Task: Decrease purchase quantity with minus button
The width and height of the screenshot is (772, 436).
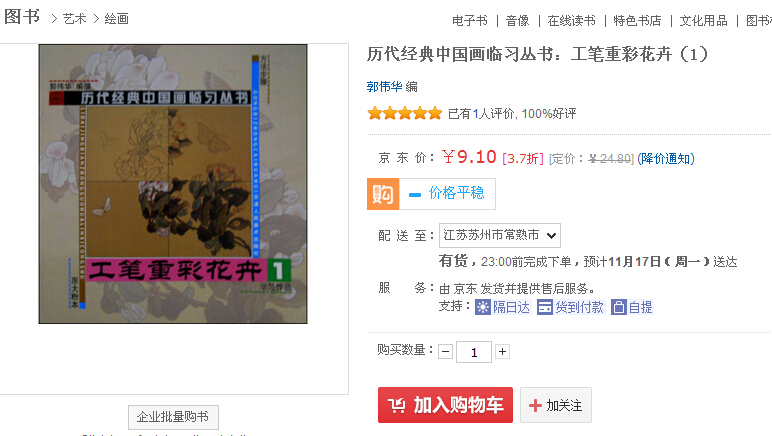Action: point(446,352)
